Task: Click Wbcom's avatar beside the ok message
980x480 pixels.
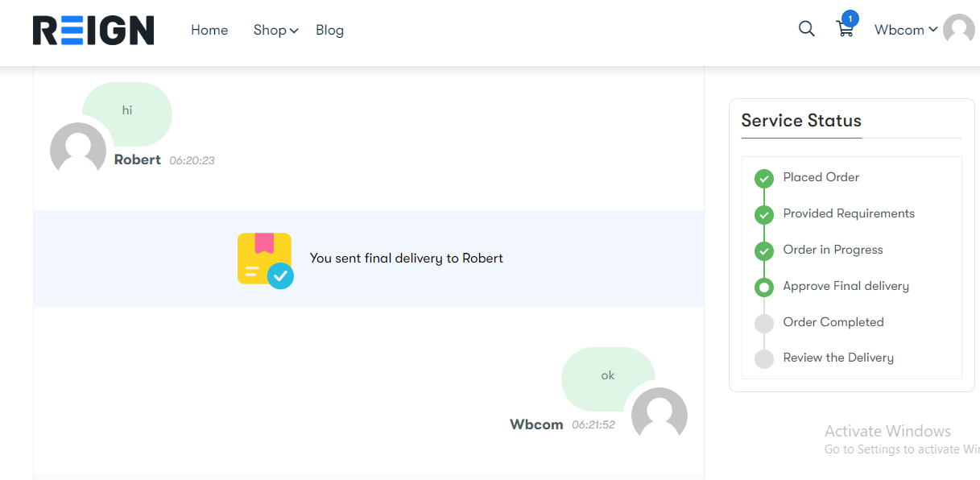Action: click(x=659, y=415)
